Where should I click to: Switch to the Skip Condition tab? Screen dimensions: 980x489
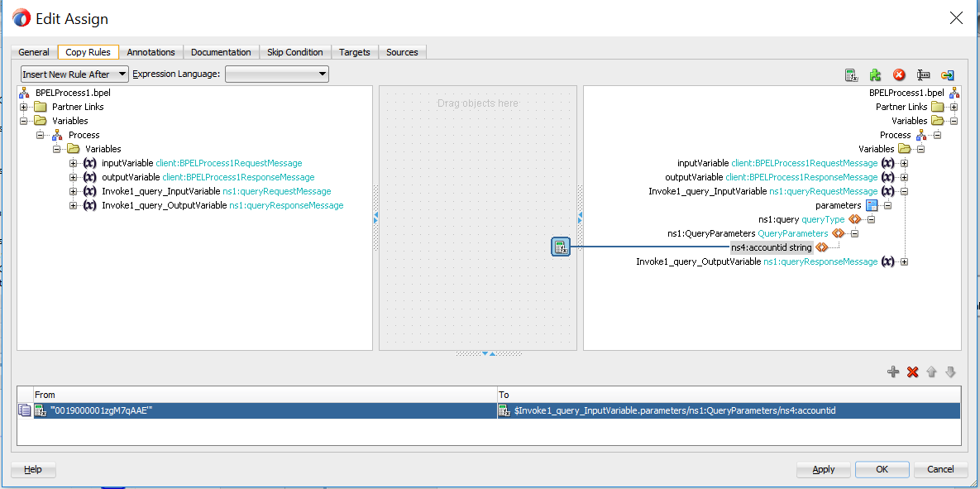coord(295,51)
